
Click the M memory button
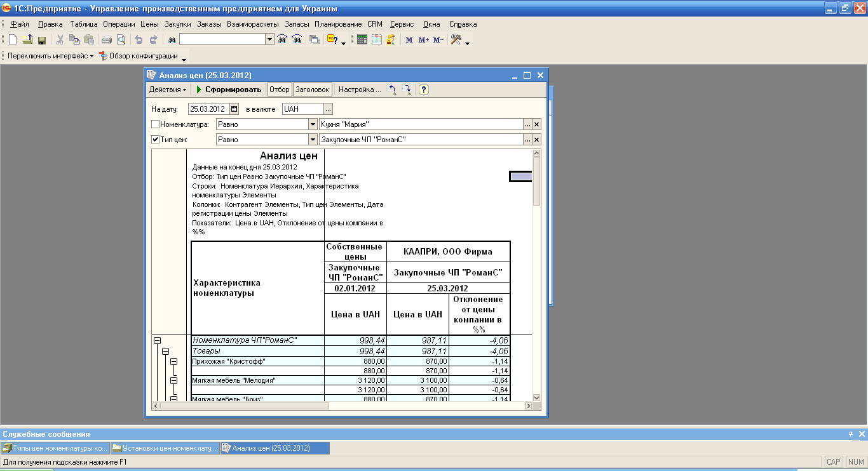coord(409,39)
